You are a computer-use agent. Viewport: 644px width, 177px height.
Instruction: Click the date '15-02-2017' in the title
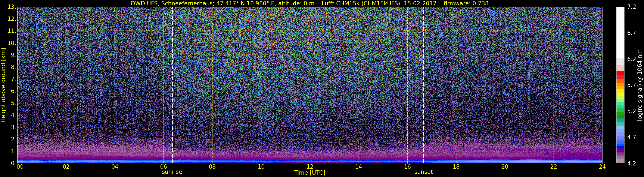click(420, 3)
